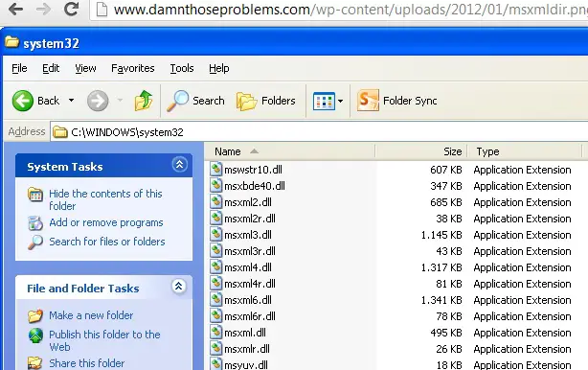The width and height of the screenshot is (588, 370).
Task: Click Share this folder link
Action: pos(86,363)
